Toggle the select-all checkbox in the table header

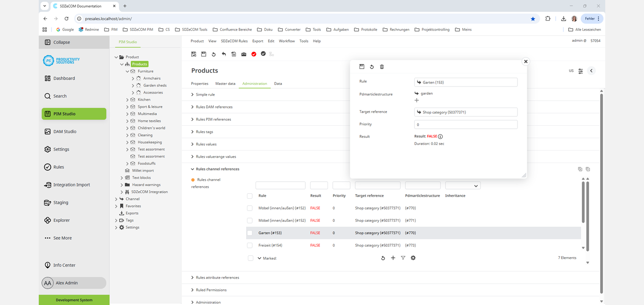tap(250, 196)
